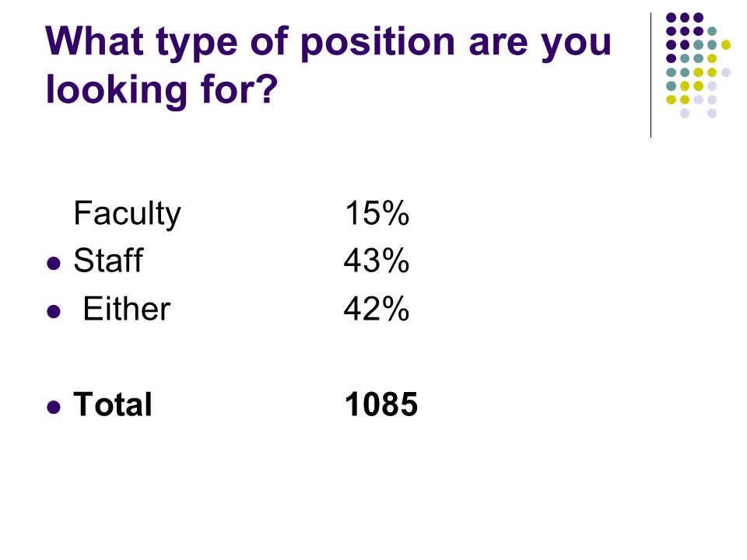Click the bullet point beside Either
Screen dimensions: 747x560
point(54,311)
